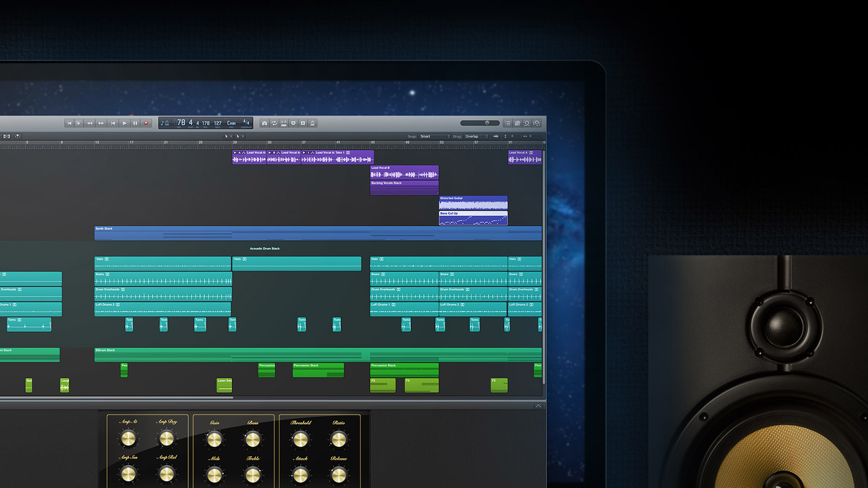
Task: Click the Flex icon above the track ruler
Action: 8,136
